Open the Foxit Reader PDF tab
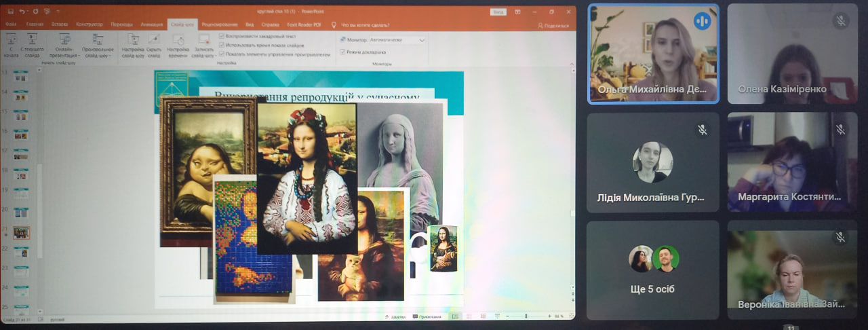This screenshot has width=868, height=330. coord(304,24)
